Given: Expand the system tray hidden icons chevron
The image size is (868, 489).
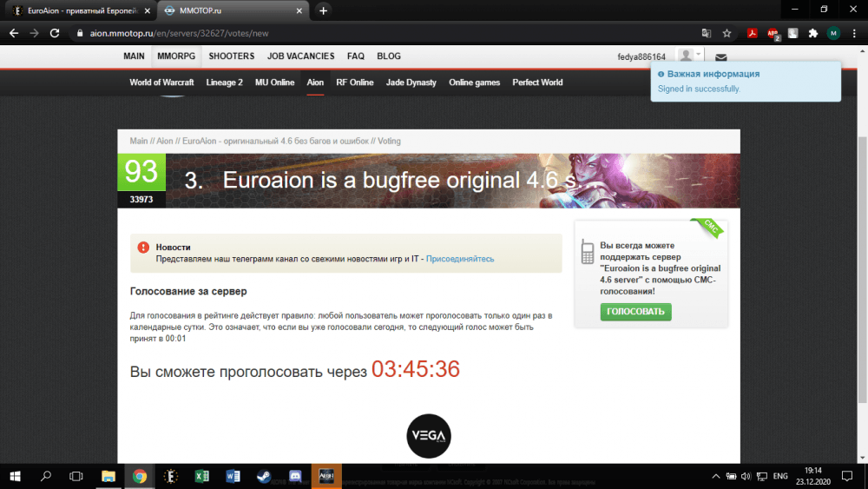Looking at the screenshot, I should (716, 476).
